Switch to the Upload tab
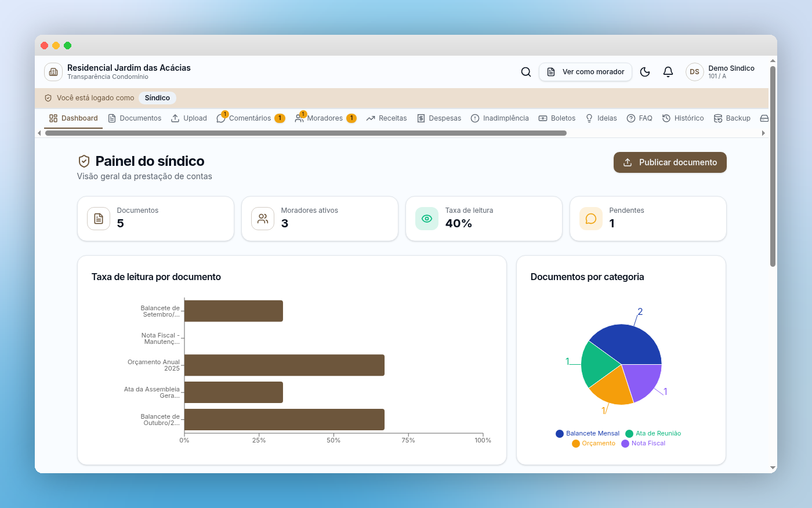Image resolution: width=812 pixels, height=508 pixels. (x=189, y=118)
